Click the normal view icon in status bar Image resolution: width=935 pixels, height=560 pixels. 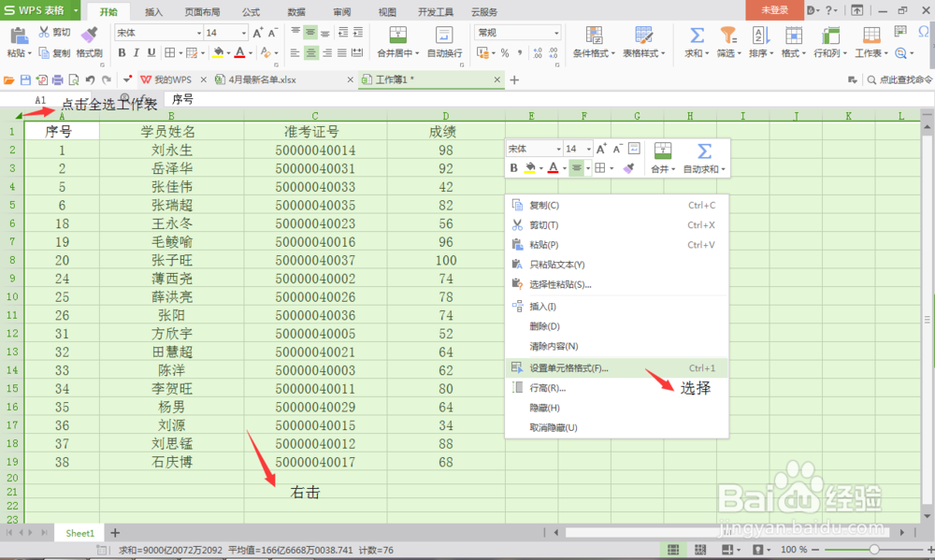pyautogui.click(x=673, y=550)
